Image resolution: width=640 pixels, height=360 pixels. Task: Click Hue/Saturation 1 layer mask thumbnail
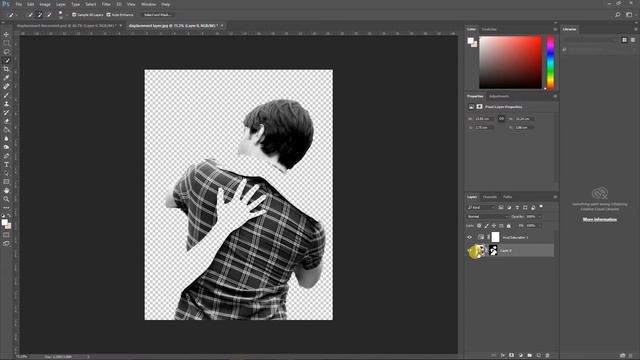[495, 237]
